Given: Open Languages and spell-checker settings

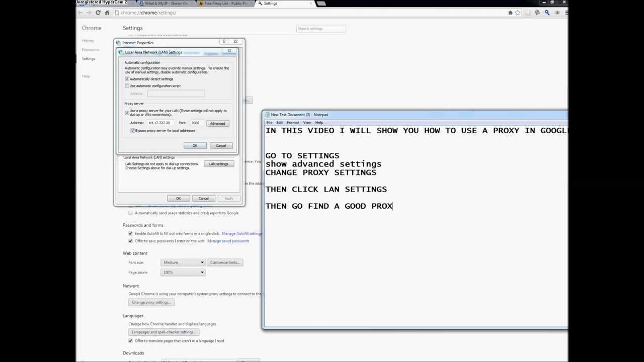Looking at the screenshot, I should pyautogui.click(x=163, y=332).
